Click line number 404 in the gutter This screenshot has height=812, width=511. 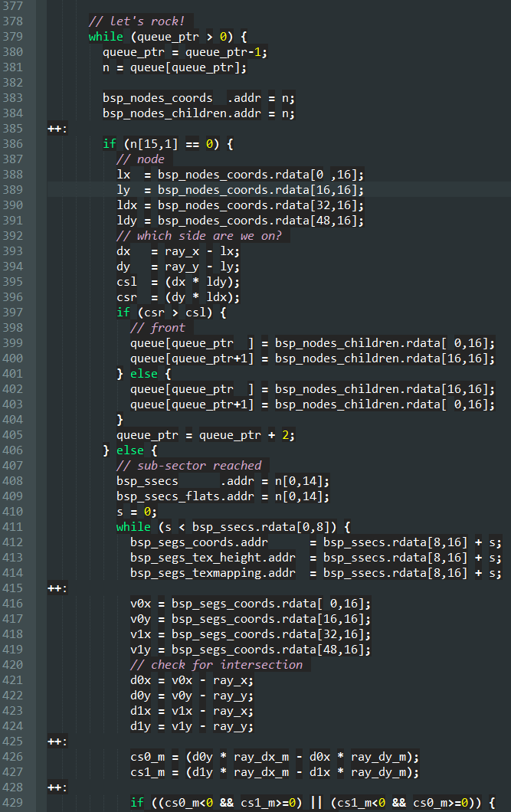click(x=13, y=420)
